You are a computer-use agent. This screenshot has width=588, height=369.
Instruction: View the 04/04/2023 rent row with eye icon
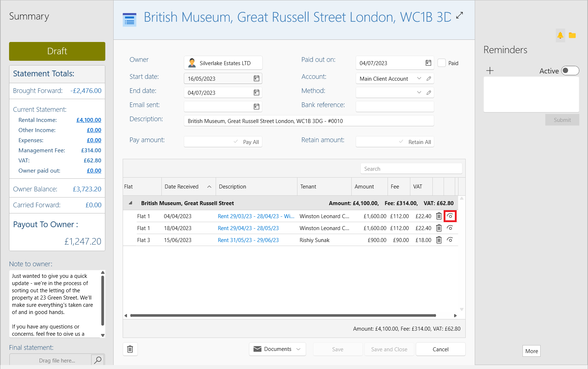[450, 216]
